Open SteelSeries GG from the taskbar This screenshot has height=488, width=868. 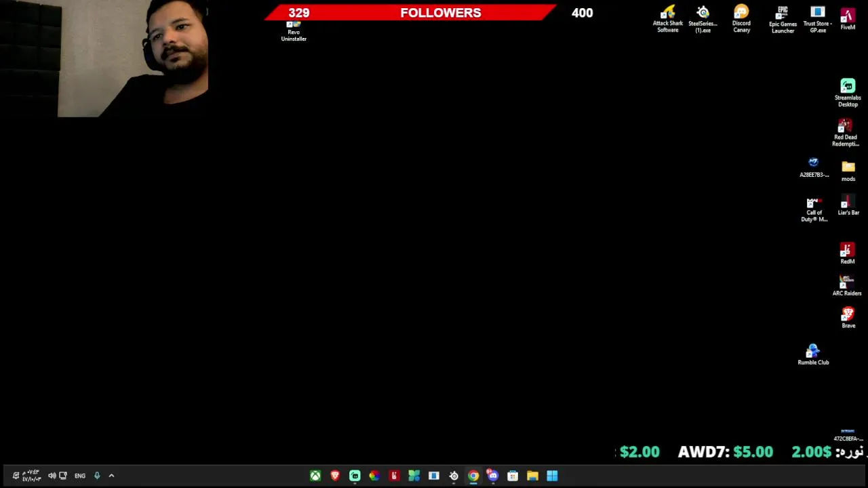pos(454,476)
